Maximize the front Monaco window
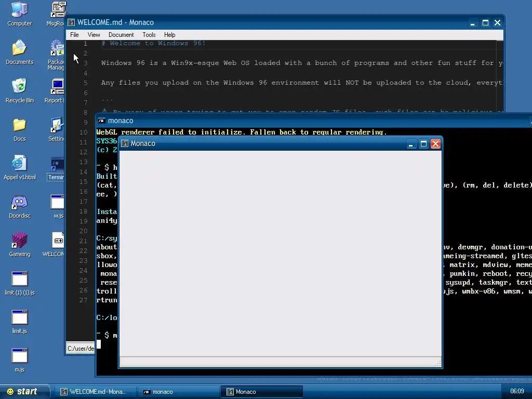 click(423, 144)
